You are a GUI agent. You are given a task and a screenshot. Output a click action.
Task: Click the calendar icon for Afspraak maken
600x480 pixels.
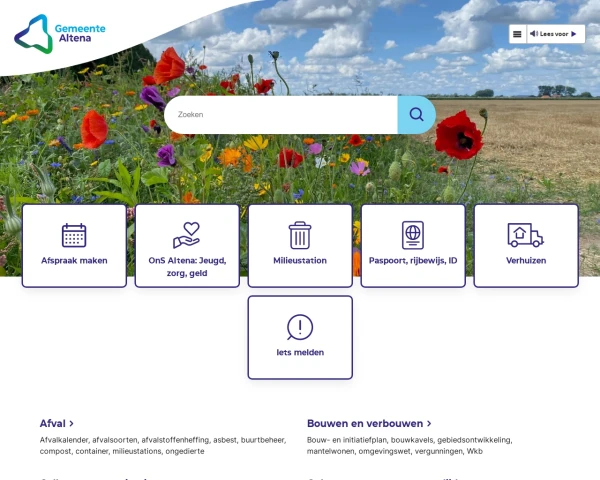(74, 235)
